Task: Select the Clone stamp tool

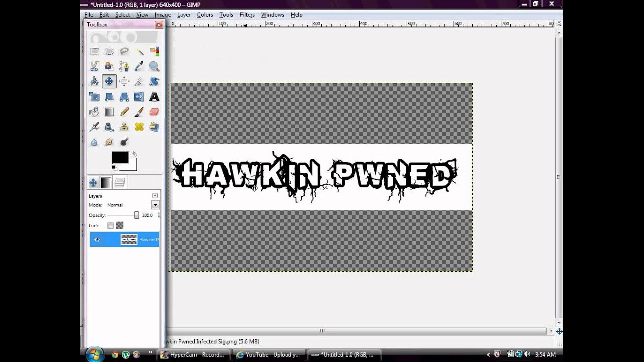Action: pyautogui.click(x=124, y=127)
